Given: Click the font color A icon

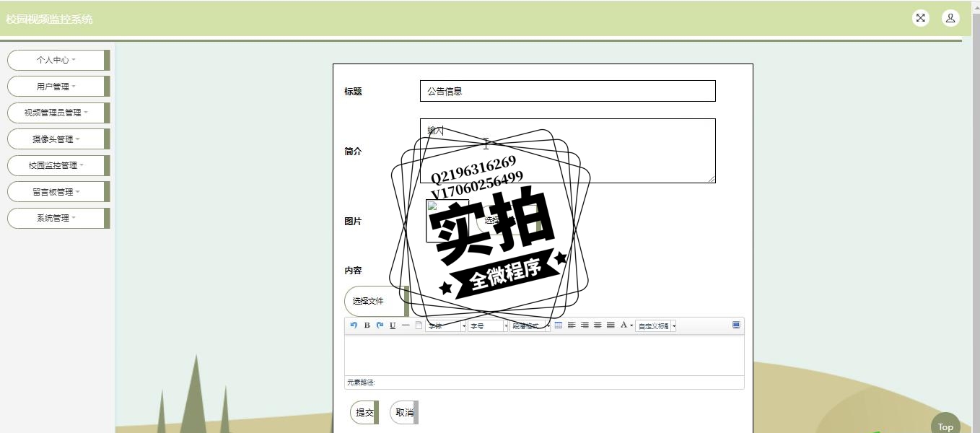Looking at the screenshot, I should (x=624, y=325).
